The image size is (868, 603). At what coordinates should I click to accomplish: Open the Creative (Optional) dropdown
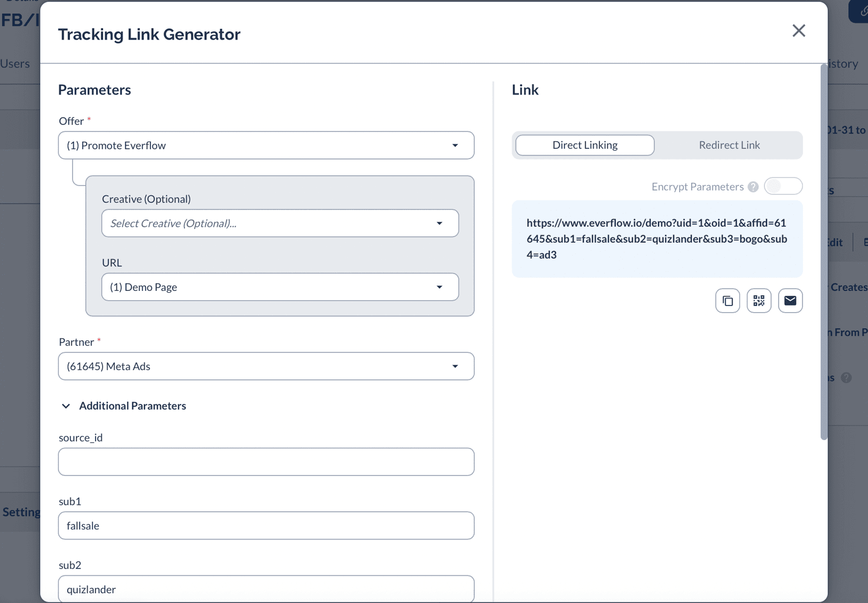280,223
